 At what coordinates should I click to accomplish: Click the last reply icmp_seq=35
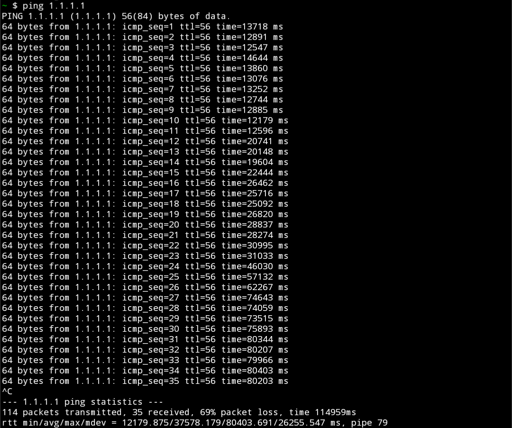click(145, 381)
